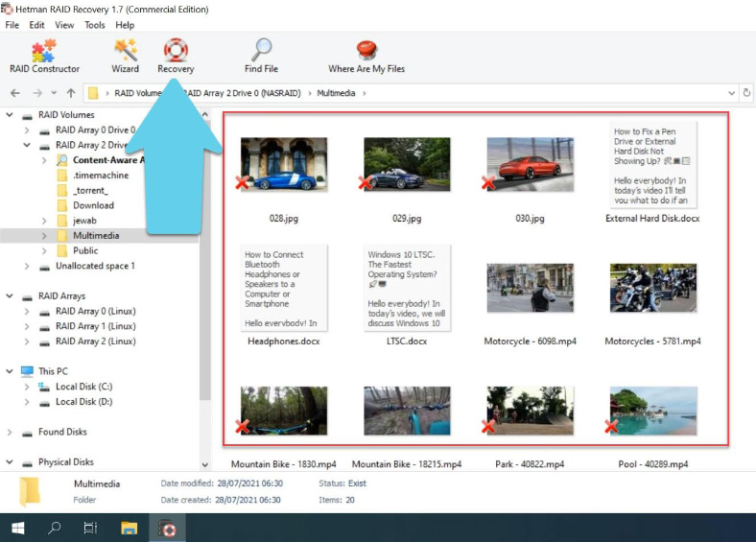Screen dimensions: 756x542
Task: Select the Download folder in tree
Action: (93, 205)
